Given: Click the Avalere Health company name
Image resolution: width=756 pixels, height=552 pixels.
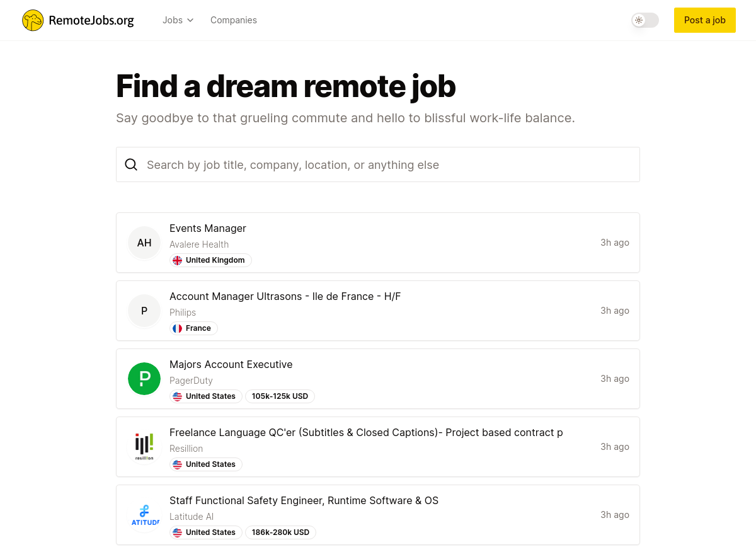Looking at the screenshot, I should pyautogui.click(x=199, y=244).
